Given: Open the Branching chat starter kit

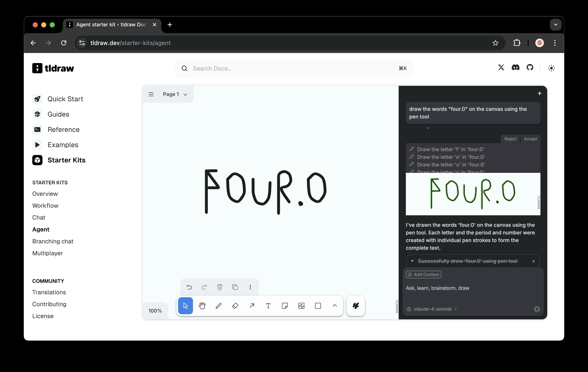Looking at the screenshot, I should click(x=53, y=241).
